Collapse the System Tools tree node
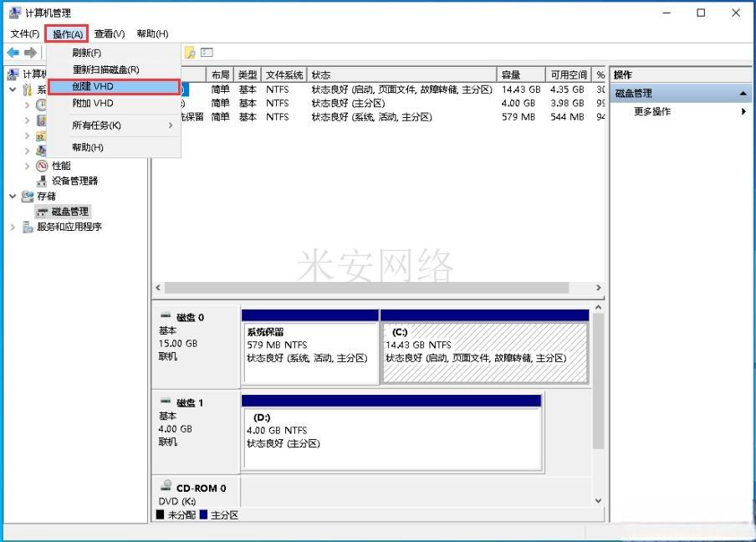The image size is (756, 542). [13, 89]
